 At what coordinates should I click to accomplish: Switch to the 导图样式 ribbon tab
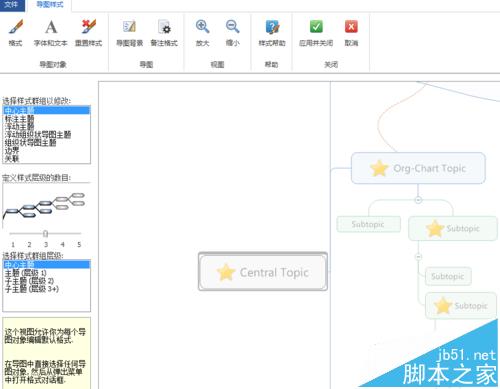[x=50, y=5]
